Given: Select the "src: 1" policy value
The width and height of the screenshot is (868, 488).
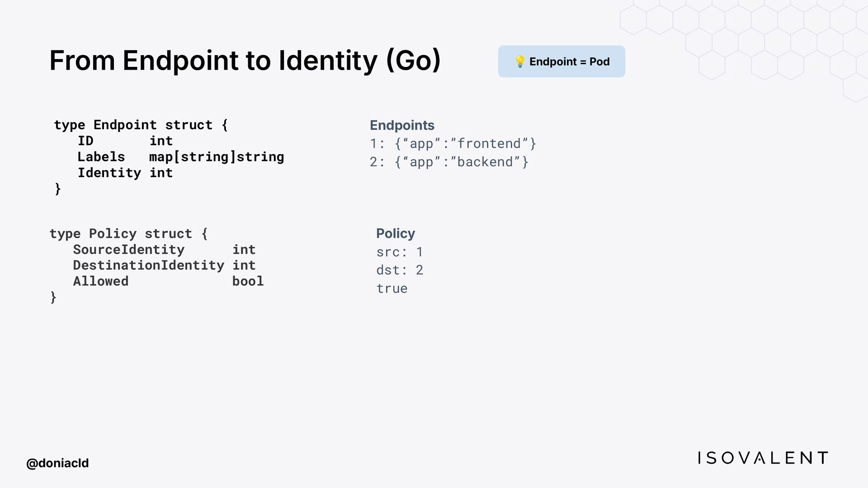Looking at the screenshot, I should pos(400,252).
